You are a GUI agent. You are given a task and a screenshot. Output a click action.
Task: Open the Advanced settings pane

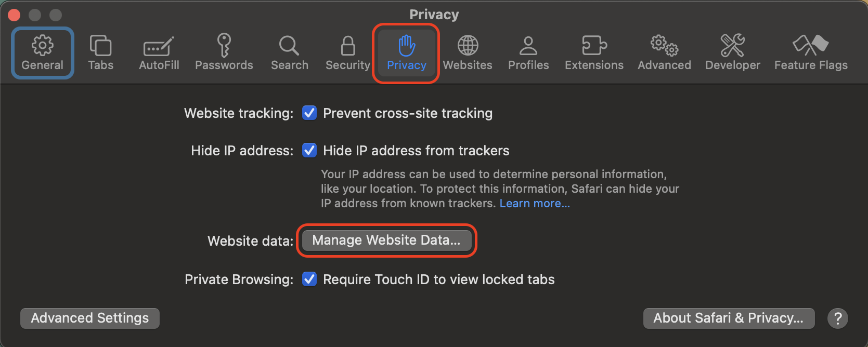pyautogui.click(x=664, y=52)
